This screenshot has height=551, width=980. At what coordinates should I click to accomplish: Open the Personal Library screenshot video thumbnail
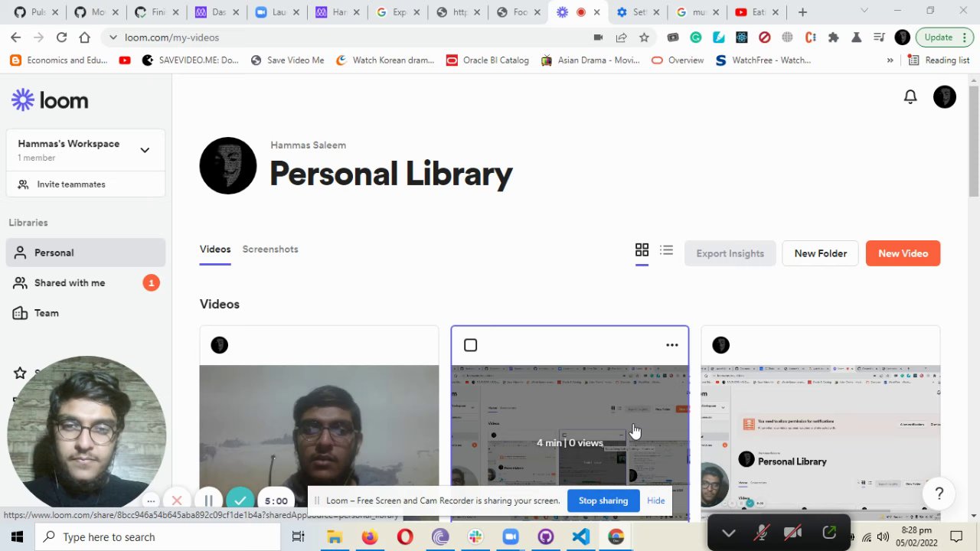820,442
